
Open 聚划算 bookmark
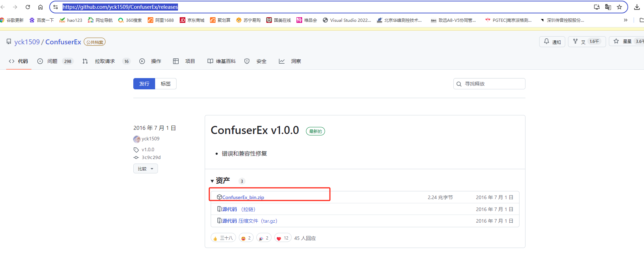tap(220, 20)
